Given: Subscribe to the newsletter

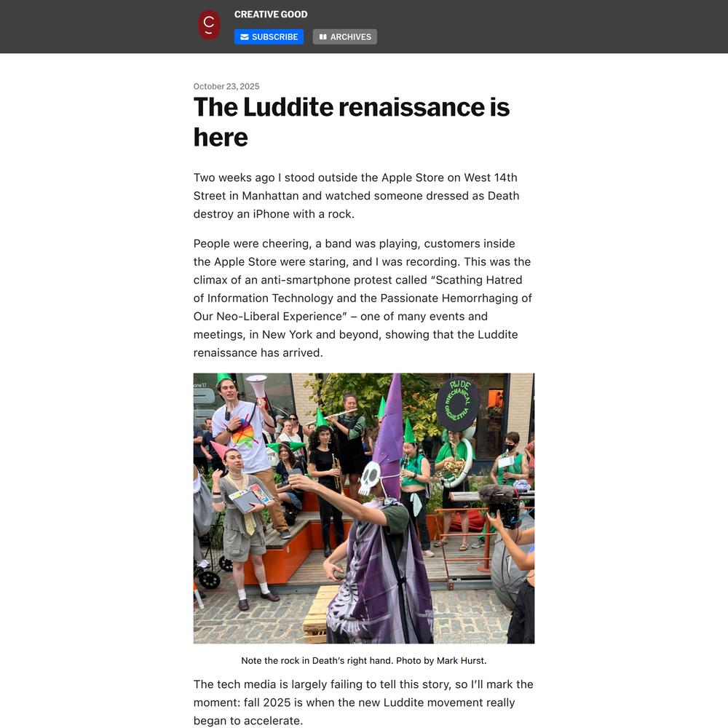Looking at the screenshot, I should coord(269,37).
